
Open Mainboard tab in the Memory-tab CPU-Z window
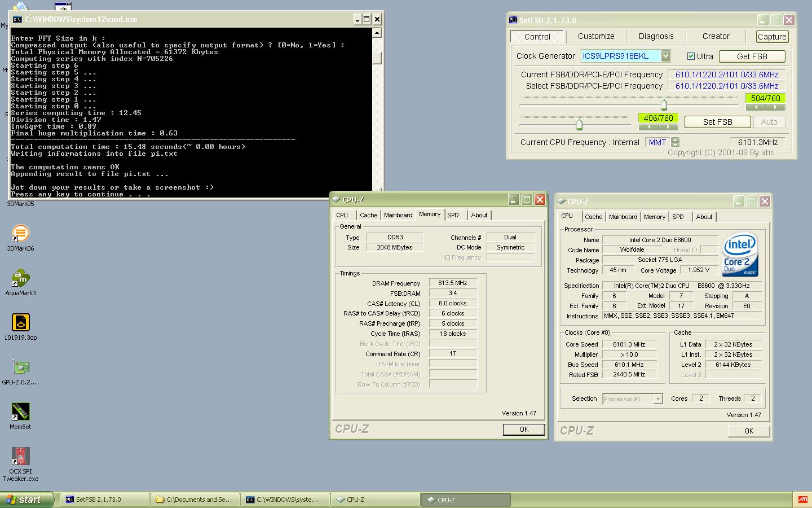(x=398, y=215)
